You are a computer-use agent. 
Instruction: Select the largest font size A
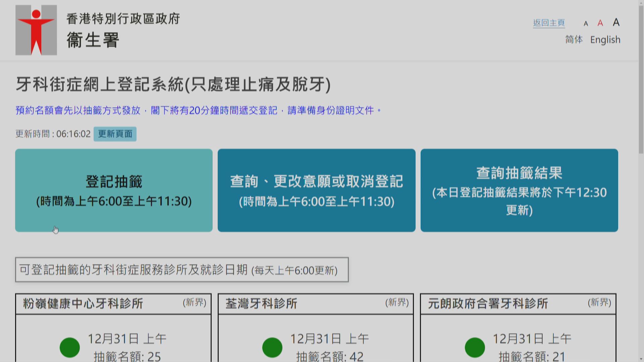616,22
